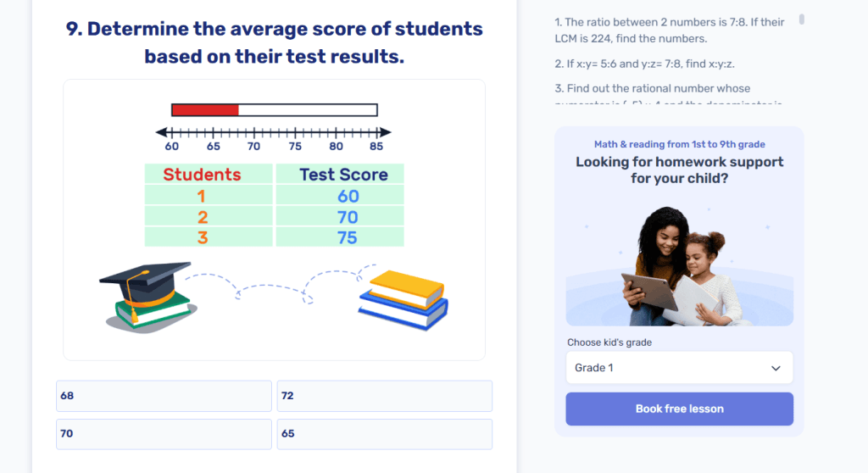Click the homework support heading
This screenshot has height=473, width=868.
click(x=679, y=170)
